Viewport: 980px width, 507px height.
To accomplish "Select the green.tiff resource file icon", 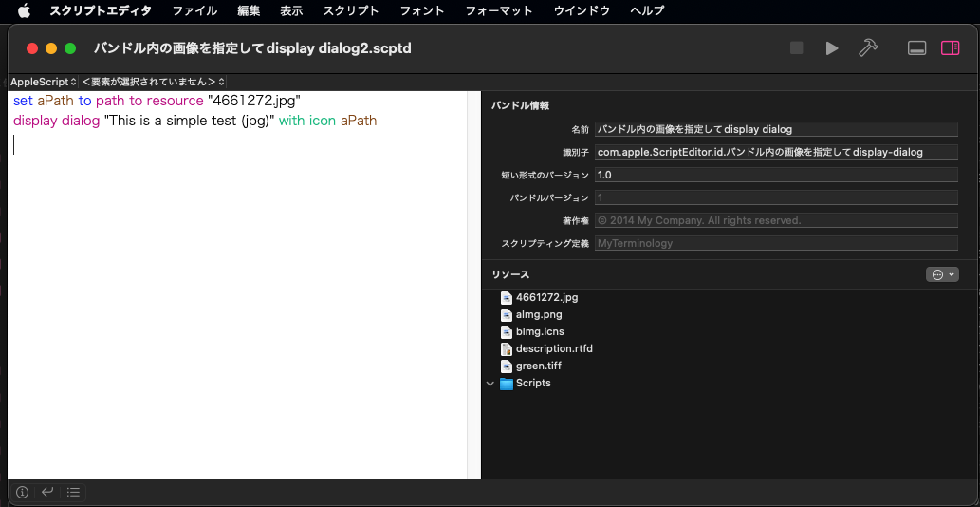I will (x=507, y=366).
